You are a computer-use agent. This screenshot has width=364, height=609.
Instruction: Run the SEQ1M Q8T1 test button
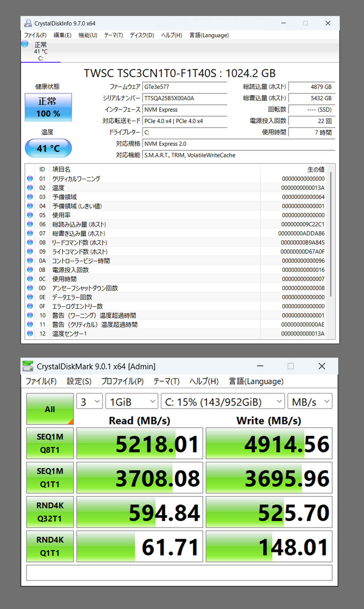[x=50, y=443]
